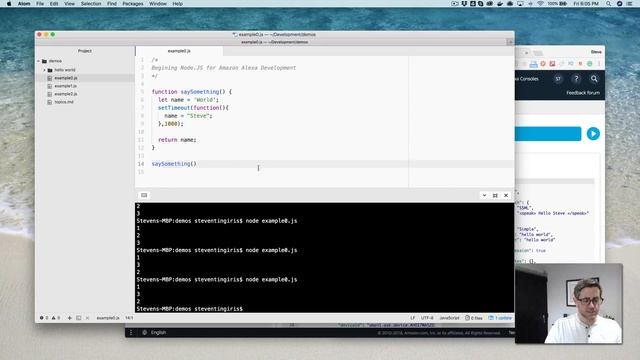The height and width of the screenshot is (360, 640).
Task: Open the Packages menu
Action: pyautogui.click(x=133, y=4)
